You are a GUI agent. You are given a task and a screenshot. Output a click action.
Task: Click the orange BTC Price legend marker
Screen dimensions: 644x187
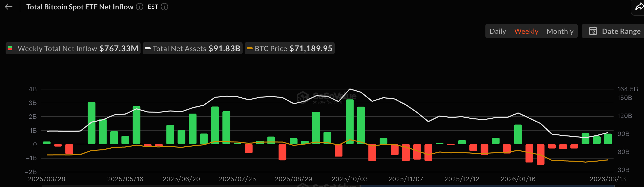[250, 49]
